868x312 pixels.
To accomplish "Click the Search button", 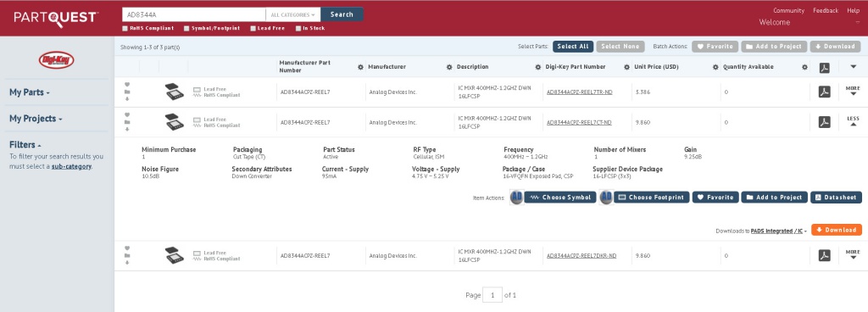I will tap(342, 14).
